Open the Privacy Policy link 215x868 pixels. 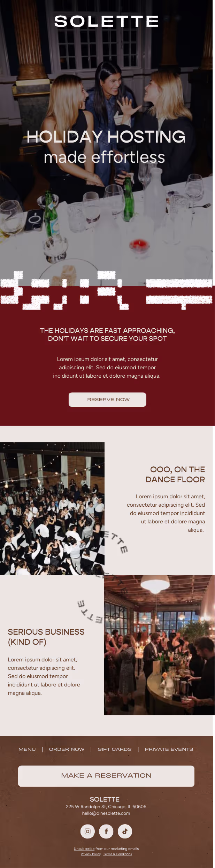[x=91, y=854]
